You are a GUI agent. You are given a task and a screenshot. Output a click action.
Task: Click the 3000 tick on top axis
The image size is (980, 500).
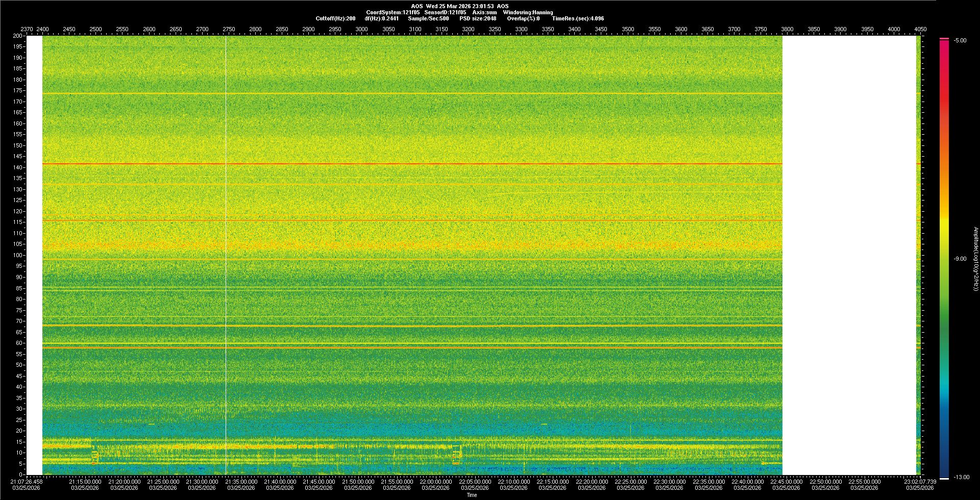[361, 29]
